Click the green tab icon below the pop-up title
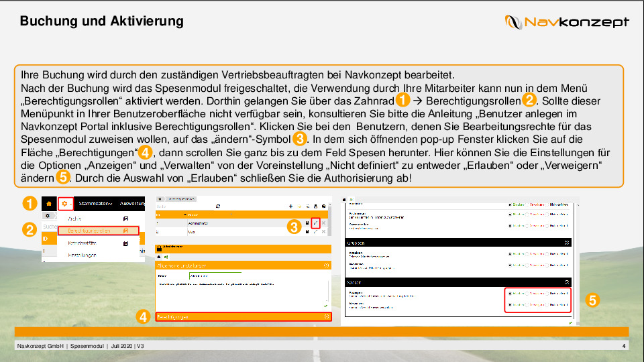 166,257
